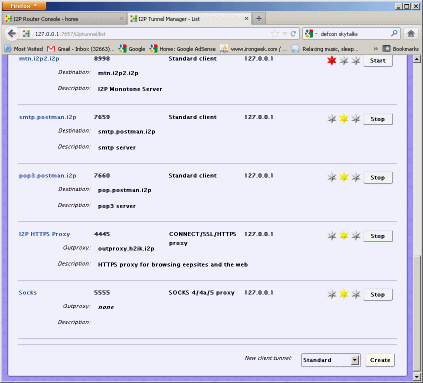Open the pop3.postman.i2p tunnel link
This screenshot has height=383, width=423.
(48, 175)
